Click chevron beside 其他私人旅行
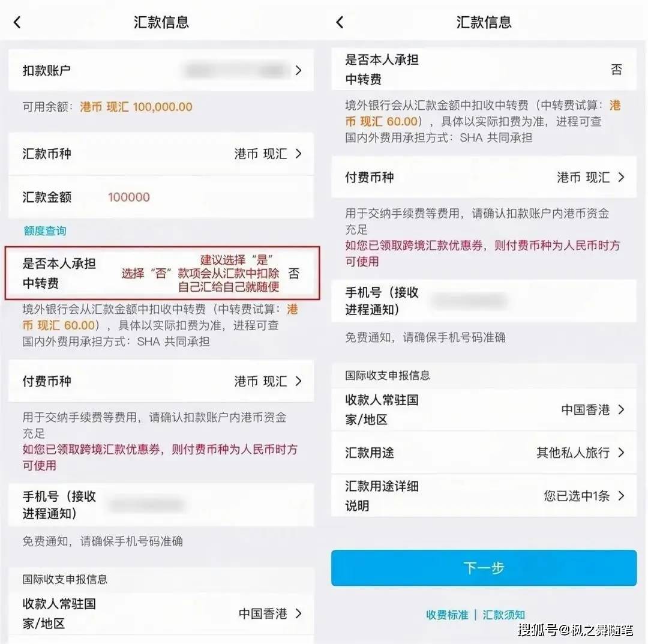Screen dimensions: 648x644 click(x=621, y=453)
